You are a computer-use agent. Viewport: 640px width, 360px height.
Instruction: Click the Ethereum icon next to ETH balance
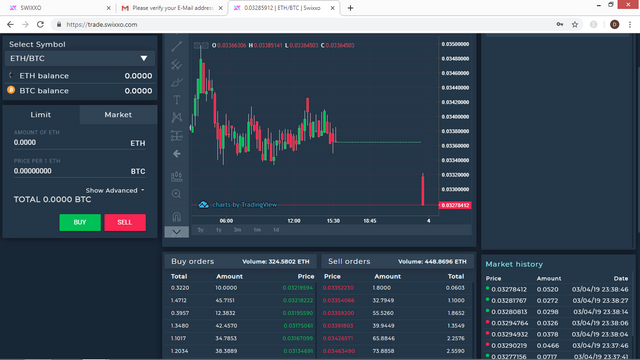pos(11,75)
